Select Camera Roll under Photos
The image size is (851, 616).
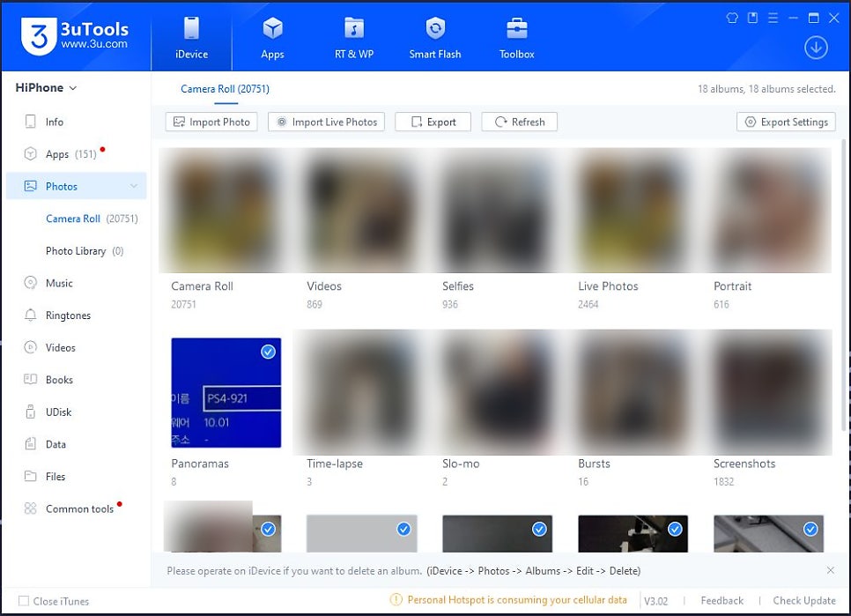(x=92, y=219)
